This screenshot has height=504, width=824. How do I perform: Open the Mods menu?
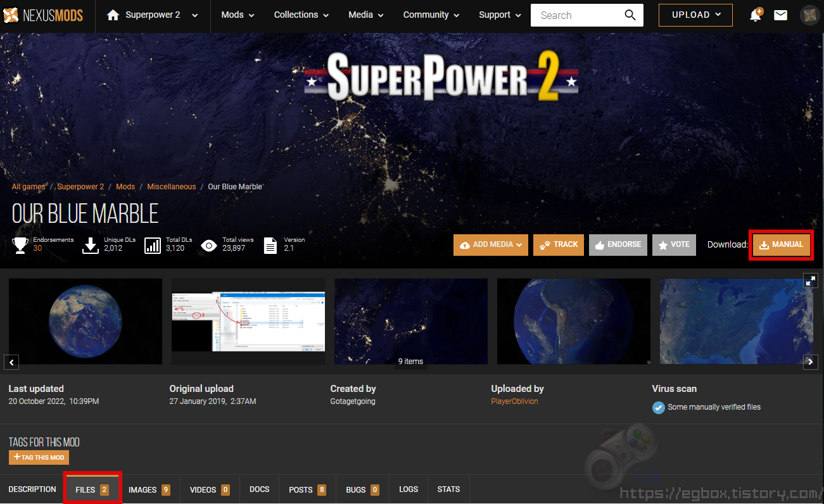pos(238,15)
